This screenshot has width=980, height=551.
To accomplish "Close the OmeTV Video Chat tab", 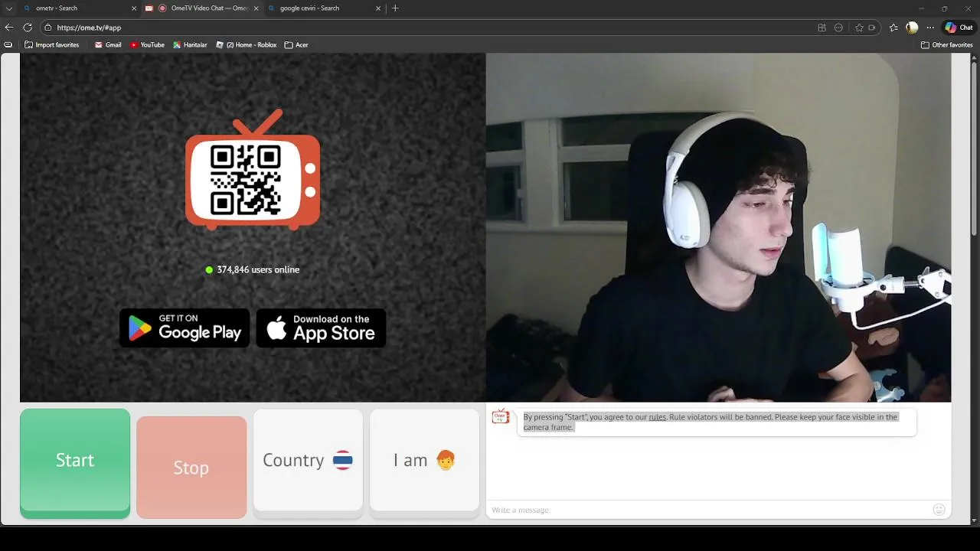I will (256, 8).
